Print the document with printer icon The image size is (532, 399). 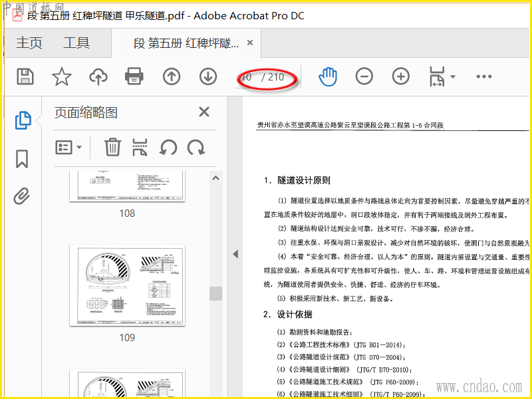(x=134, y=76)
